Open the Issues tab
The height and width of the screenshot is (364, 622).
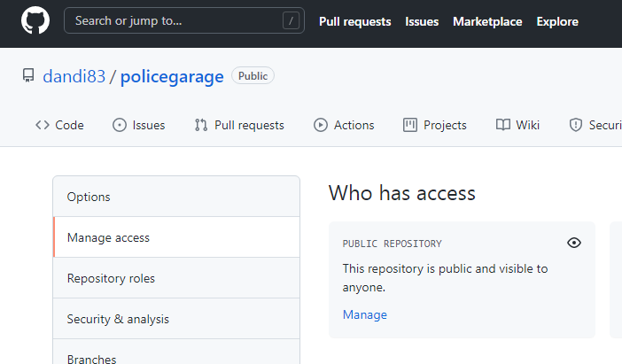tap(138, 125)
